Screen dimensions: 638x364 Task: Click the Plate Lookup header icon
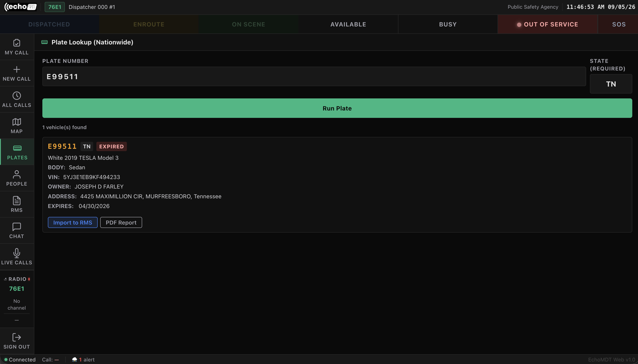click(44, 42)
